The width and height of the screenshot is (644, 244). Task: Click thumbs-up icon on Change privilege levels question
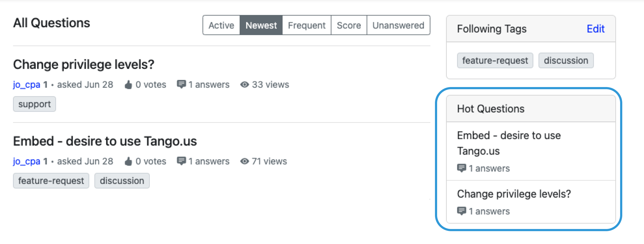(x=129, y=85)
